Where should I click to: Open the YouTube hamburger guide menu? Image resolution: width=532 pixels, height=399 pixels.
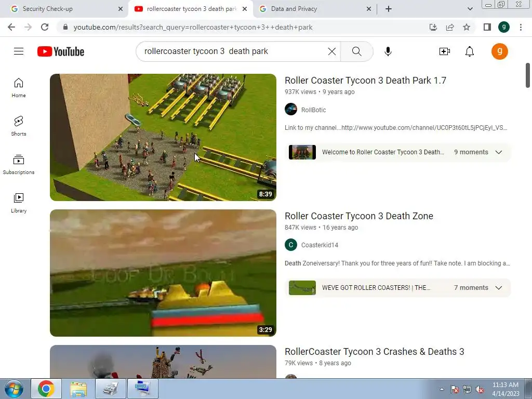[19, 51]
